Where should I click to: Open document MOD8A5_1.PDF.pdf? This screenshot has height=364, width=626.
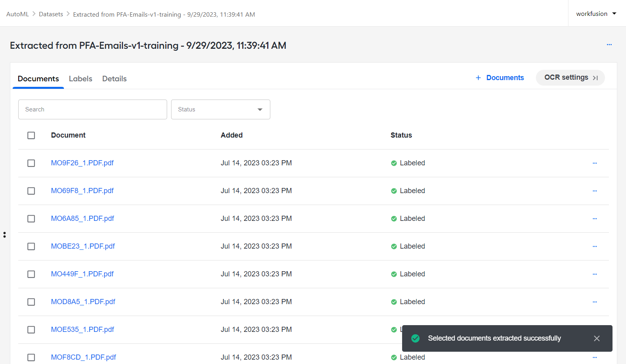[x=83, y=302]
